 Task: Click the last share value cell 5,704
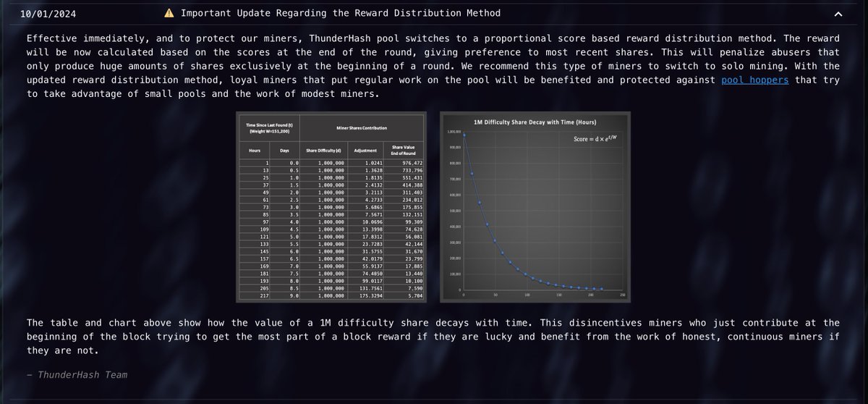416,296
